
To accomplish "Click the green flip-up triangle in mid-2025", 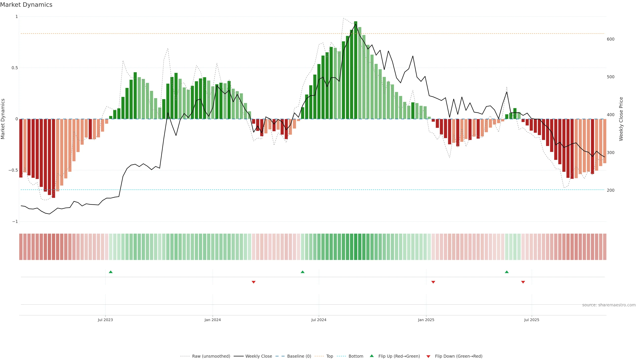I will point(507,272).
